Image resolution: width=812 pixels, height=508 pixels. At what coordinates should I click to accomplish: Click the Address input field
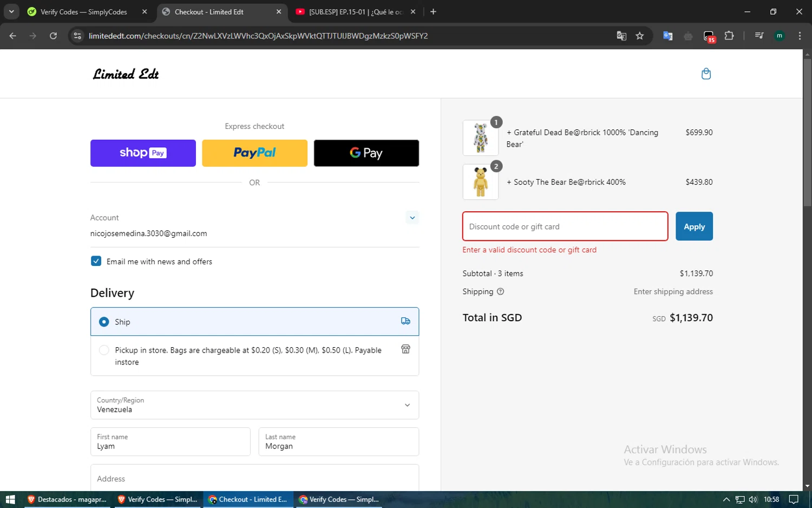(254, 478)
